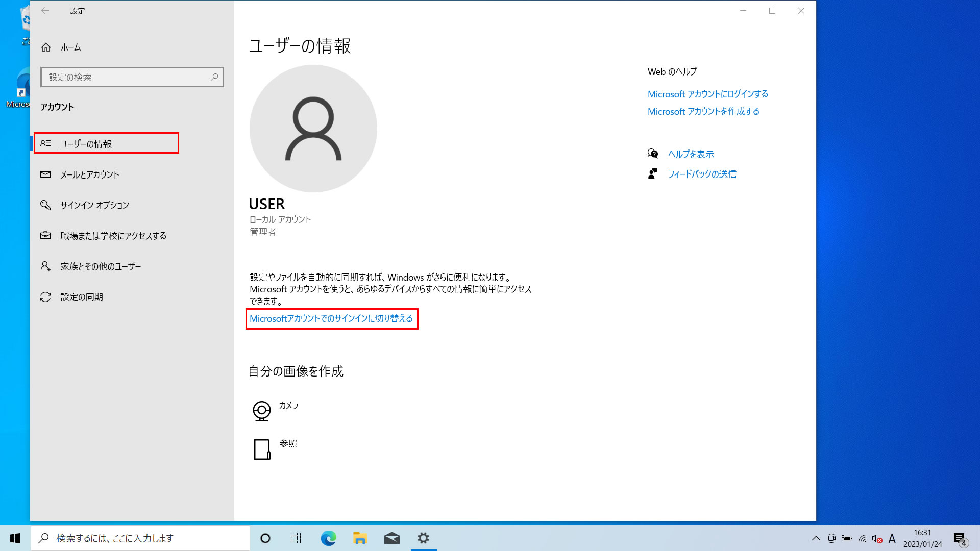Screen dimensions: 980x551
Task: Launch Microsoft Edge from the taskbar
Action: click(x=328, y=538)
